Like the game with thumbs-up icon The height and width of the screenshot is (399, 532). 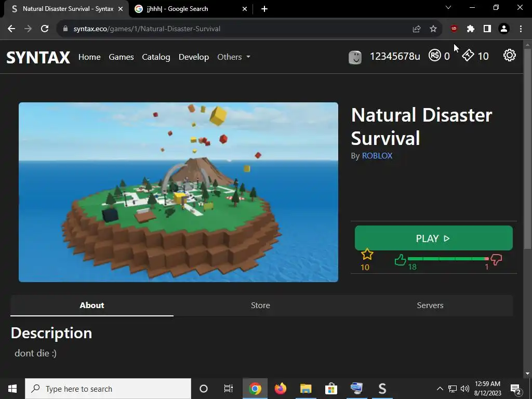tap(401, 260)
